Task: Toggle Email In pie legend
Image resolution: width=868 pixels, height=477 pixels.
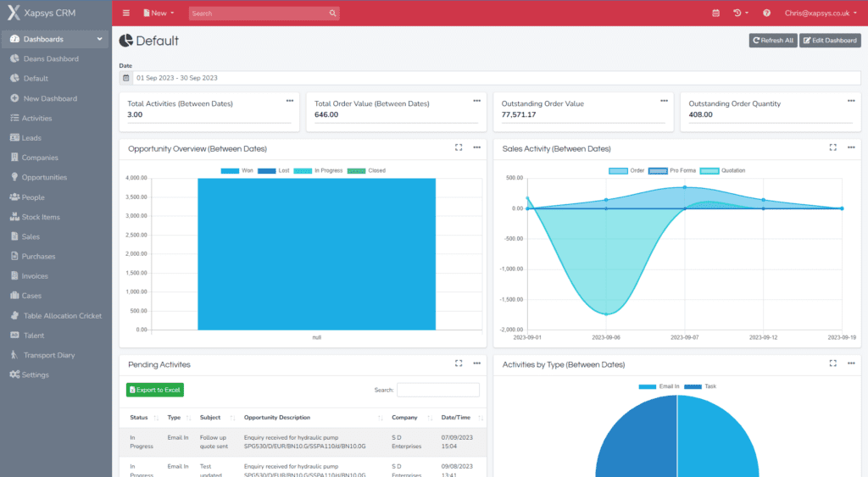Action: [659, 386]
